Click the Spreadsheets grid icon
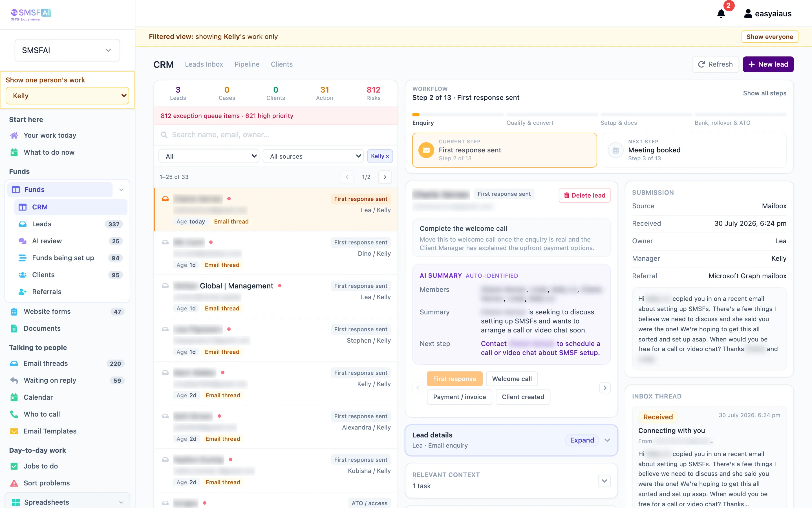812x508 pixels. coord(16,502)
